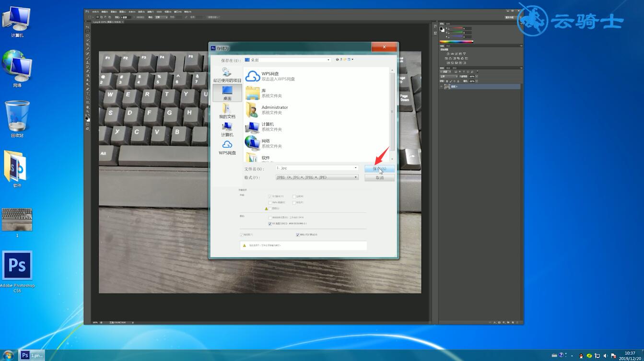Screen dimensions: 644x361
Task: Click the new folder icon in save dialog
Action: 345,59
